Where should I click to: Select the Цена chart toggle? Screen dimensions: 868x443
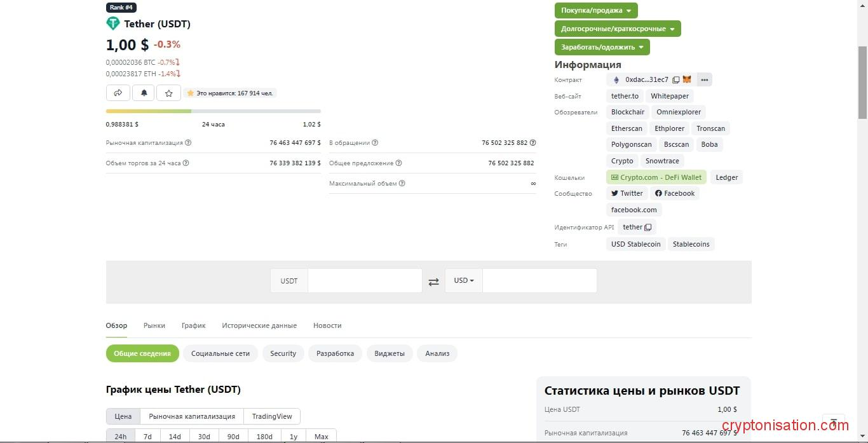pyautogui.click(x=123, y=416)
